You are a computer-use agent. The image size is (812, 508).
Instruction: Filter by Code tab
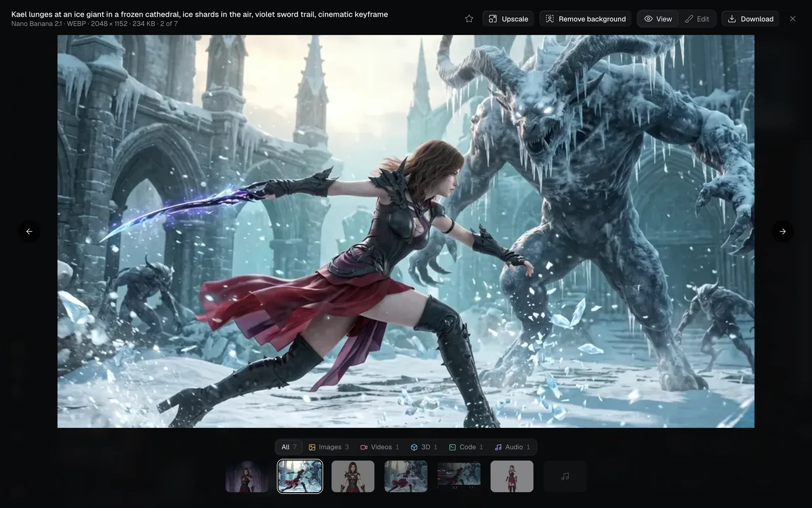[x=466, y=447]
